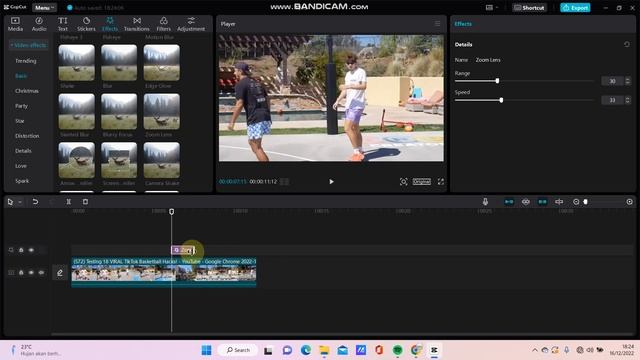This screenshot has height=360, width=640.
Task: Click the Split tool icon
Action: coord(69,202)
